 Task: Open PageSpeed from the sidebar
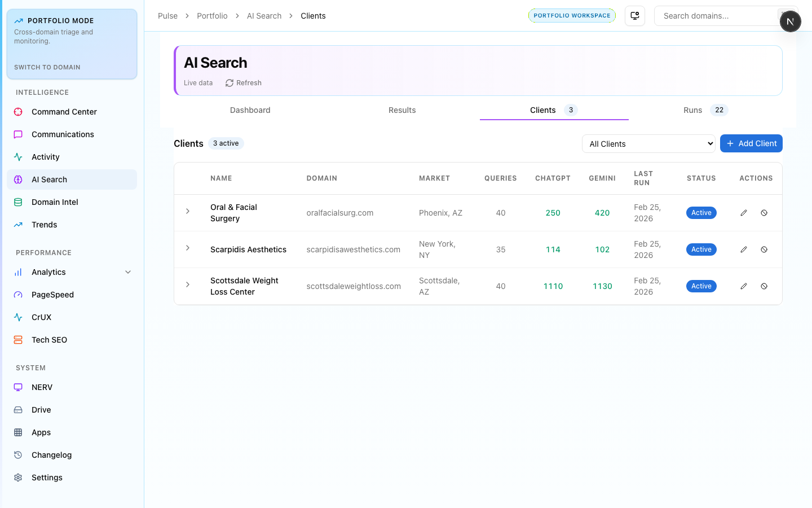[52, 295]
